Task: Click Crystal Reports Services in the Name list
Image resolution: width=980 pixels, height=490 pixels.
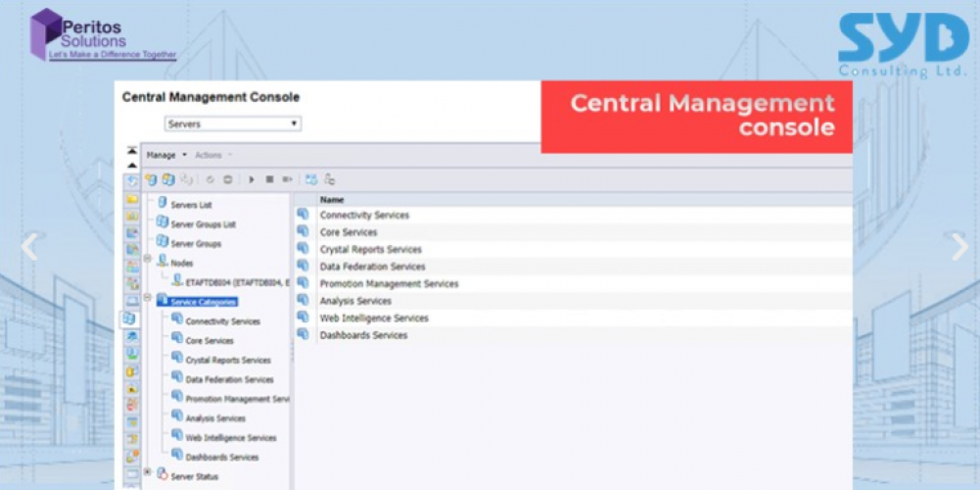Action: click(x=371, y=249)
